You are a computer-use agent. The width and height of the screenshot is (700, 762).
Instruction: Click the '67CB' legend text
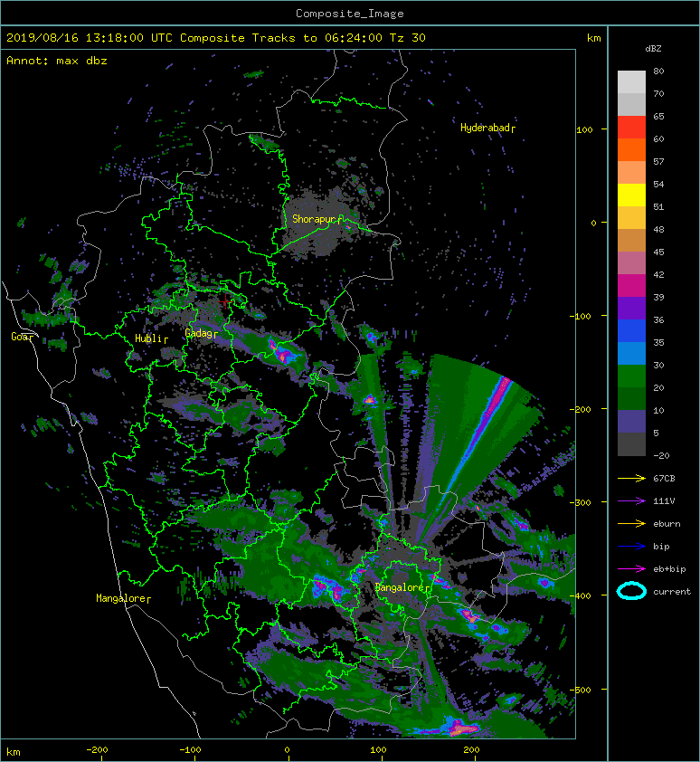tap(664, 478)
